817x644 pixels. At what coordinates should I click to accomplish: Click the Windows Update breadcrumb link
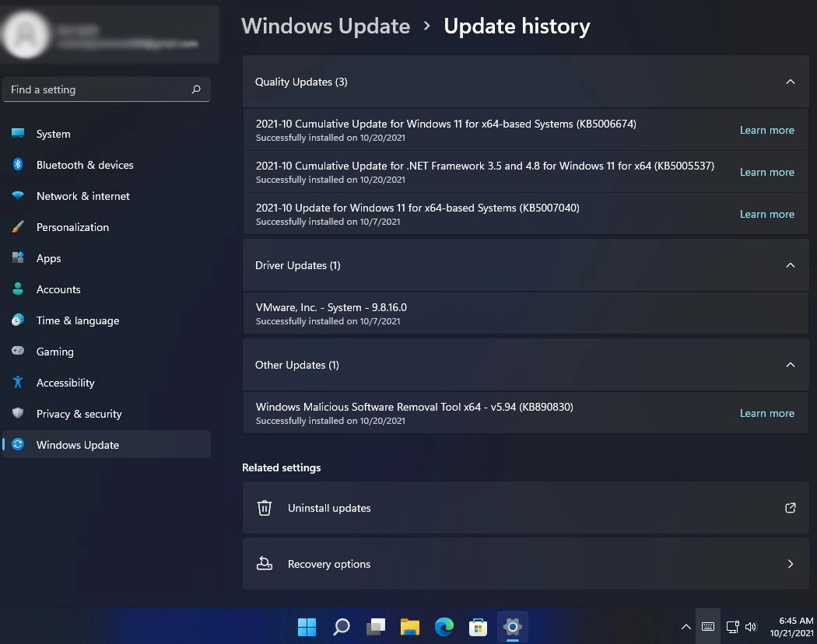tap(326, 26)
